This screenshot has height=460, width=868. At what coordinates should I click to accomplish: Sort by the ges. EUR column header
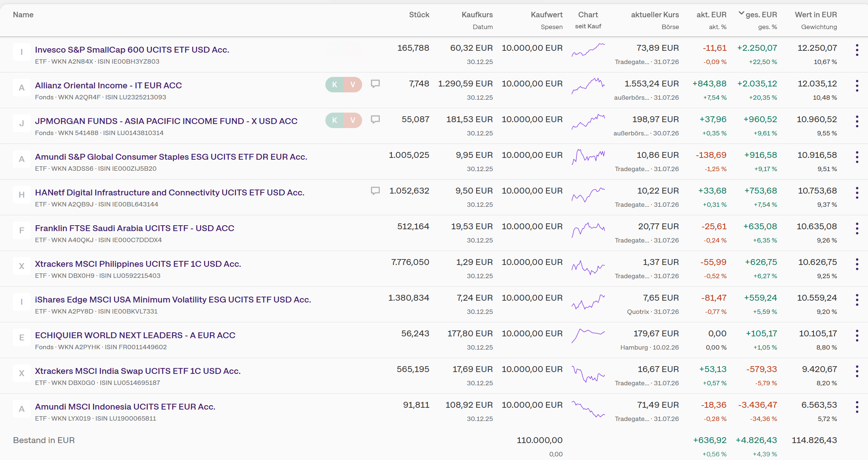click(x=761, y=15)
